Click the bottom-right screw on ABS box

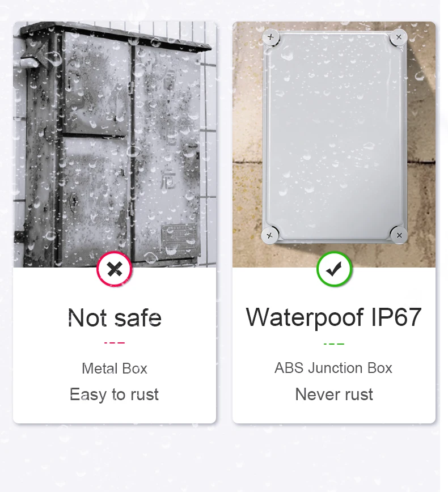[x=399, y=235]
